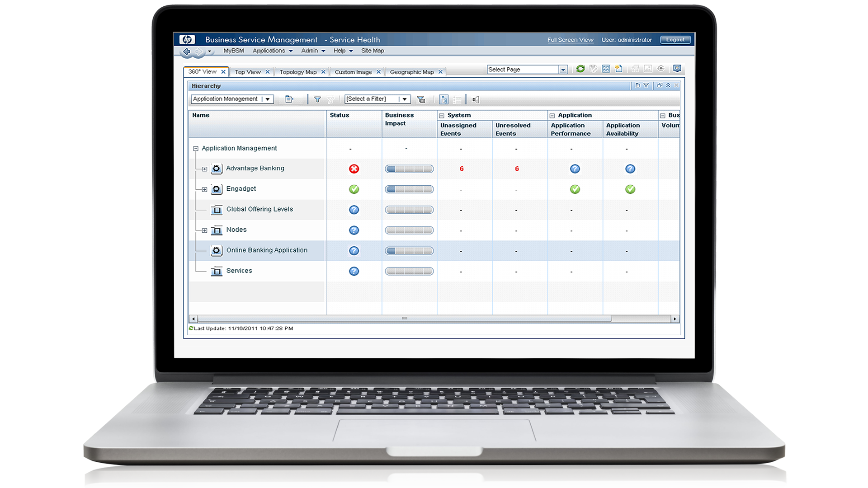Collapse the System column group
The width and height of the screenshot is (868, 488).
pos(442,116)
